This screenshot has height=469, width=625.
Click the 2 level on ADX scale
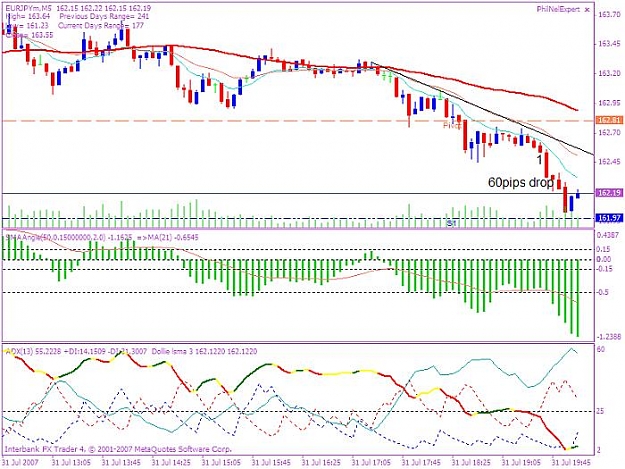(x=599, y=450)
